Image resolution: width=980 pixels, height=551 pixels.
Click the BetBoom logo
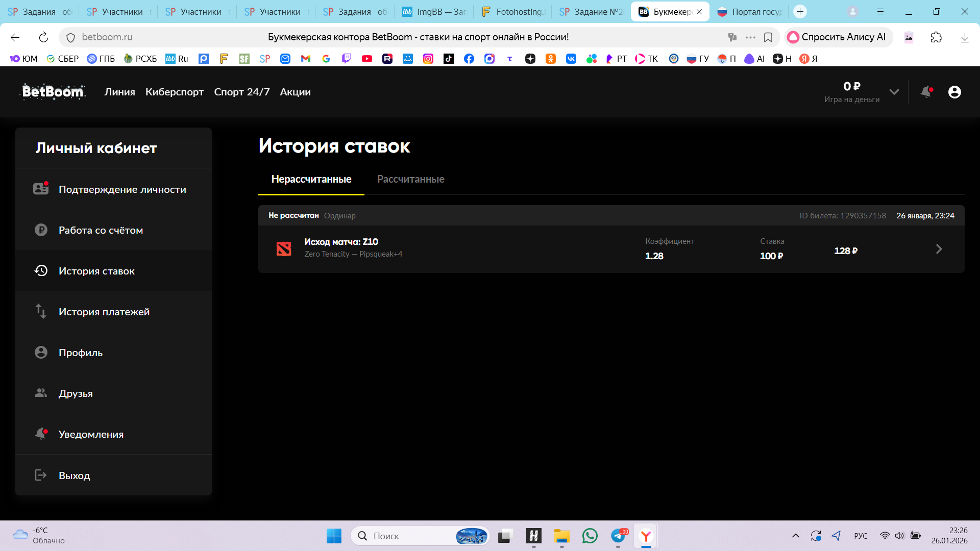tap(53, 92)
